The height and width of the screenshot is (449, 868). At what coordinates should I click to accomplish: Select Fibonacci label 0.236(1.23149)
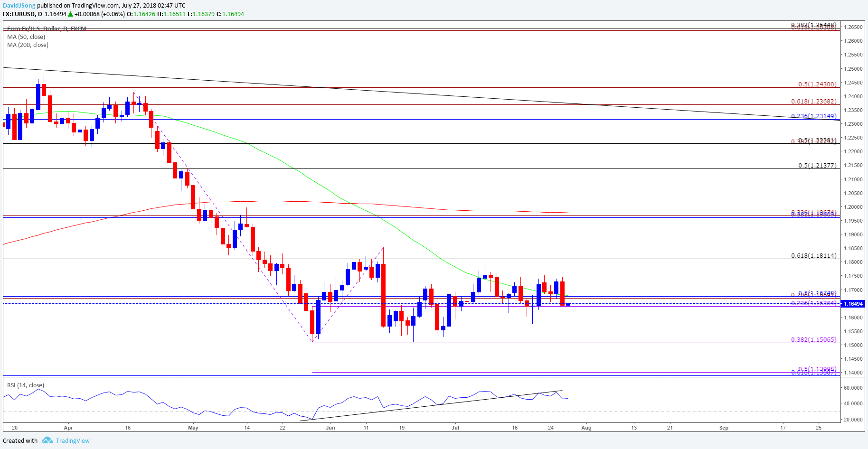[814, 116]
